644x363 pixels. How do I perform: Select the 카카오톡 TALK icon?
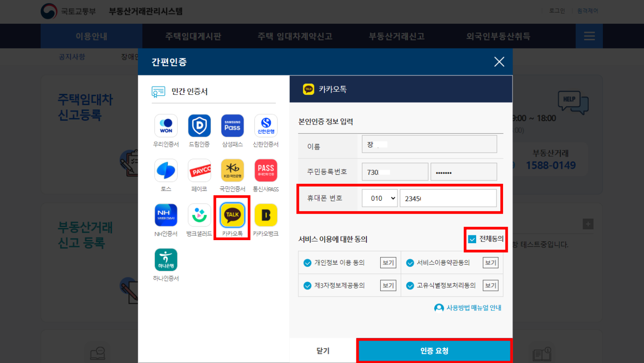(x=232, y=215)
